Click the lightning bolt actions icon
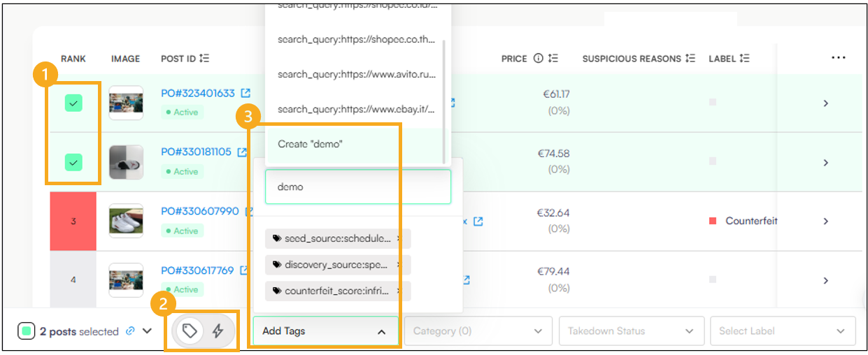This screenshot has height=355, width=868. tap(218, 331)
